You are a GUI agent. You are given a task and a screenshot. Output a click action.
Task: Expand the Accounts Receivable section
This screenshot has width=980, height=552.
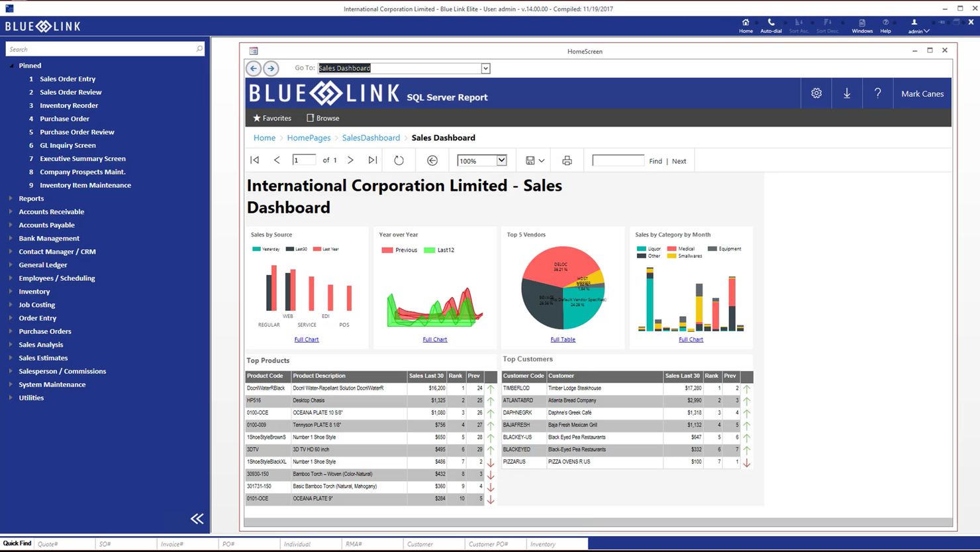pyautogui.click(x=51, y=211)
